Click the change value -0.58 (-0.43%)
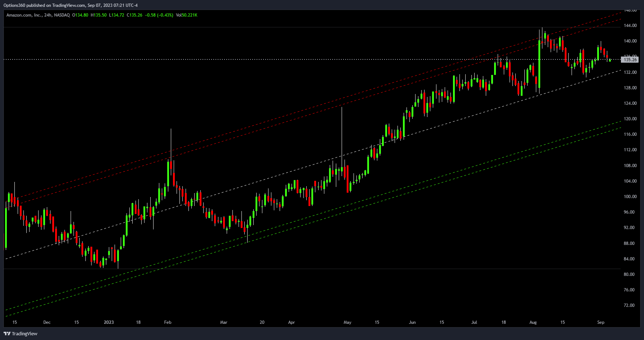This screenshot has width=644, height=340. [159, 15]
